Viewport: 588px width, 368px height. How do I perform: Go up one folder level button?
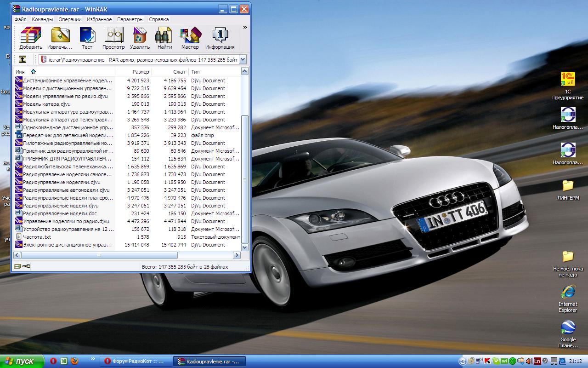pos(23,59)
